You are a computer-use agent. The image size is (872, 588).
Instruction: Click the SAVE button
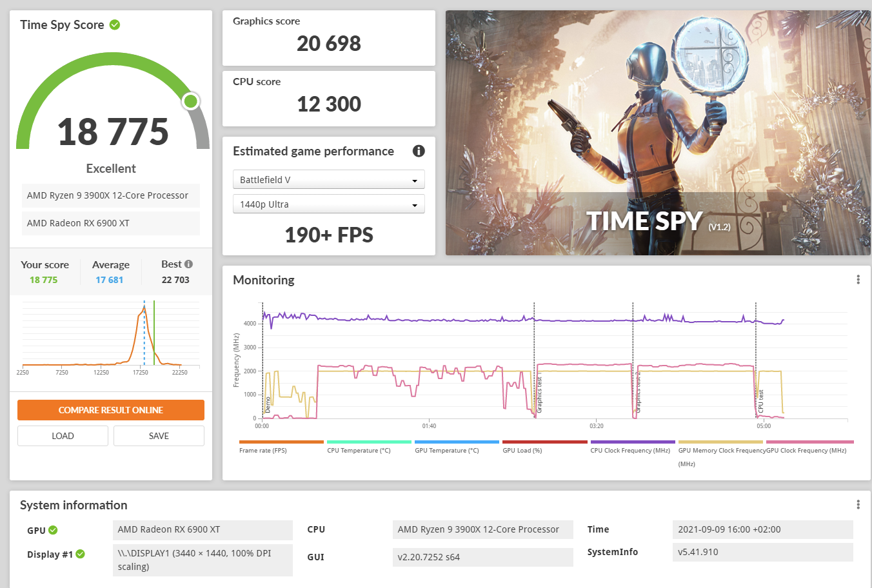159,436
